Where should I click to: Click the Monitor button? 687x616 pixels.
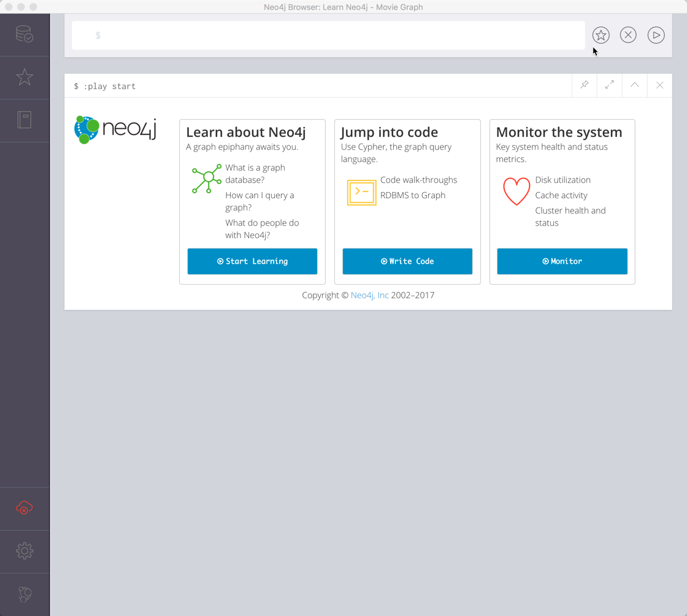(x=562, y=261)
